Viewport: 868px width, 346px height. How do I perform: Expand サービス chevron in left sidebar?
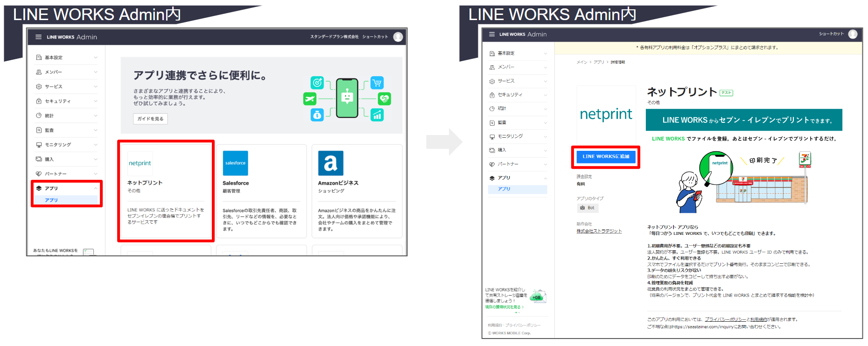[96, 86]
